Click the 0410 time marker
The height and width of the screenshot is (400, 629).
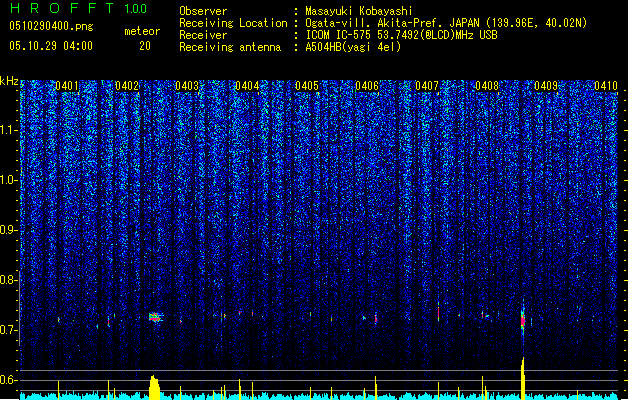pyautogui.click(x=606, y=86)
